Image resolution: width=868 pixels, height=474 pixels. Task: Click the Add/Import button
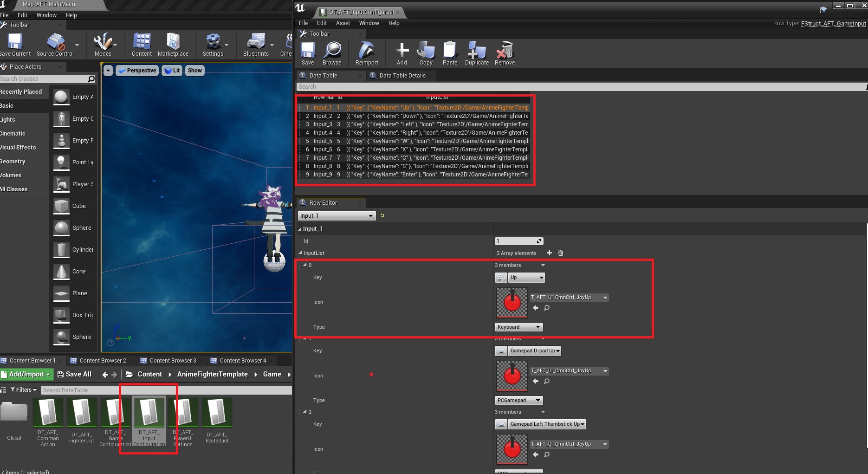[x=26, y=374]
